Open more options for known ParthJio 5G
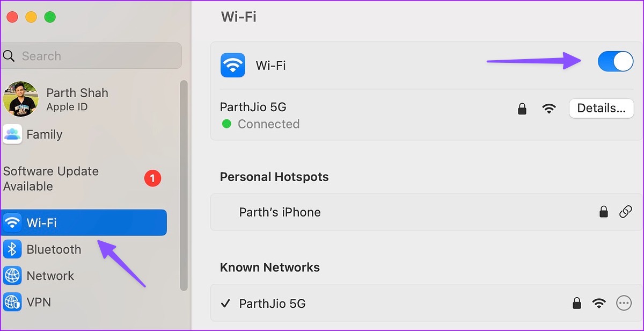 [624, 303]
